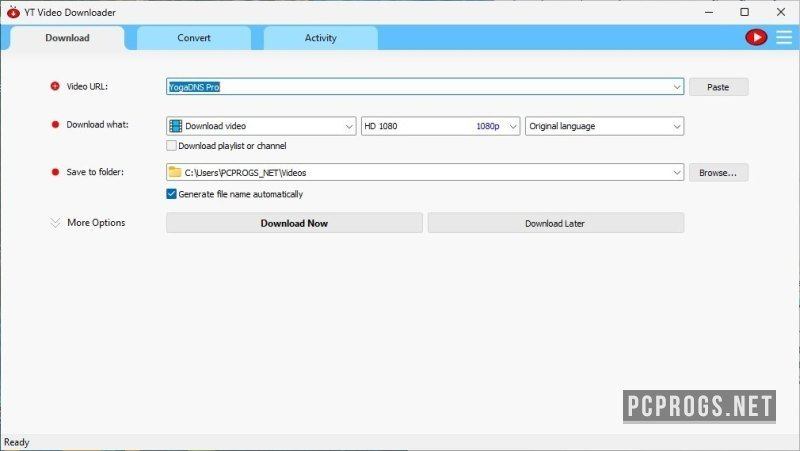Expand the Video URL history dropdown arrow
800x451 pixels.
[x=677, y=87]
